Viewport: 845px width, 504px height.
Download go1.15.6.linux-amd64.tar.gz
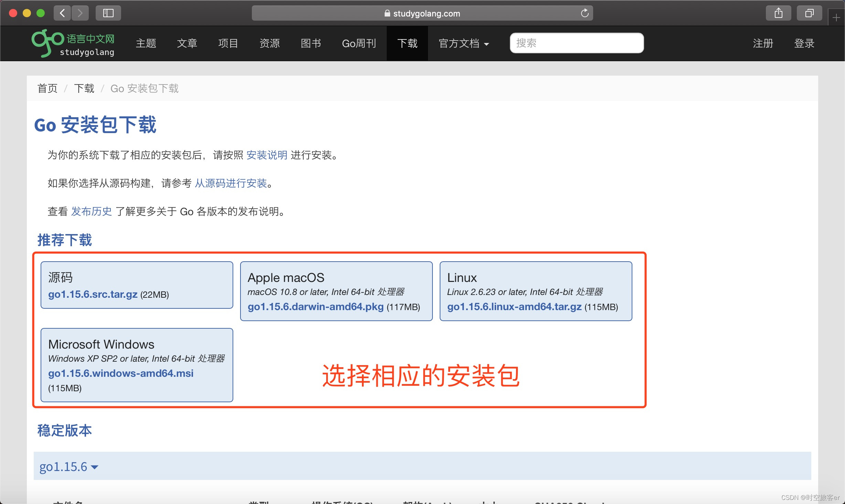tap(514, 307)
